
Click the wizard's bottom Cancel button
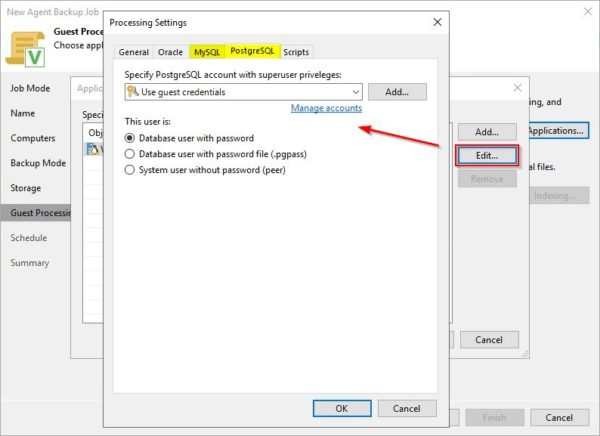coord(559,418)
